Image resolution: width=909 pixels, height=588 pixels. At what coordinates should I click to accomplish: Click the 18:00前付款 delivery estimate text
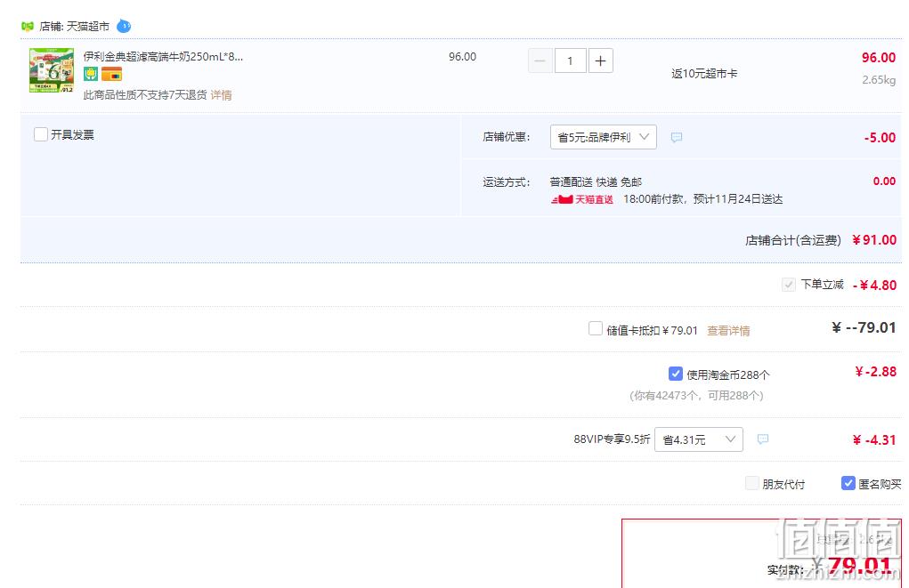tap(702, 199)
